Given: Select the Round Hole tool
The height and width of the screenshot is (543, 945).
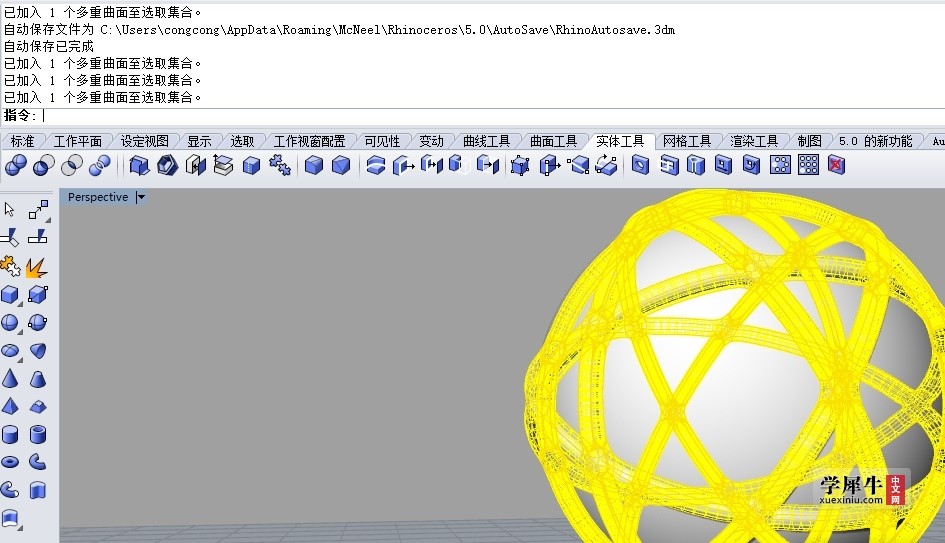Looking at the screenshot, I should (x=640, y=165).
